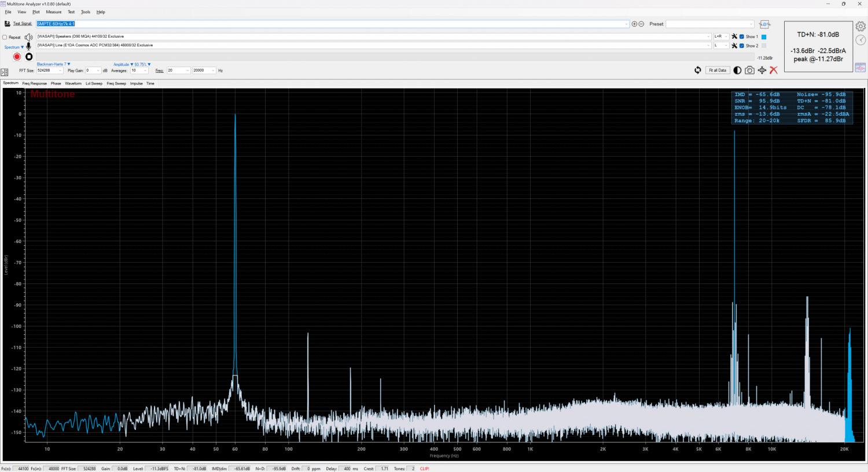
Task: Click the refresh circular arrows icon
Action: (x=698, y=70)
